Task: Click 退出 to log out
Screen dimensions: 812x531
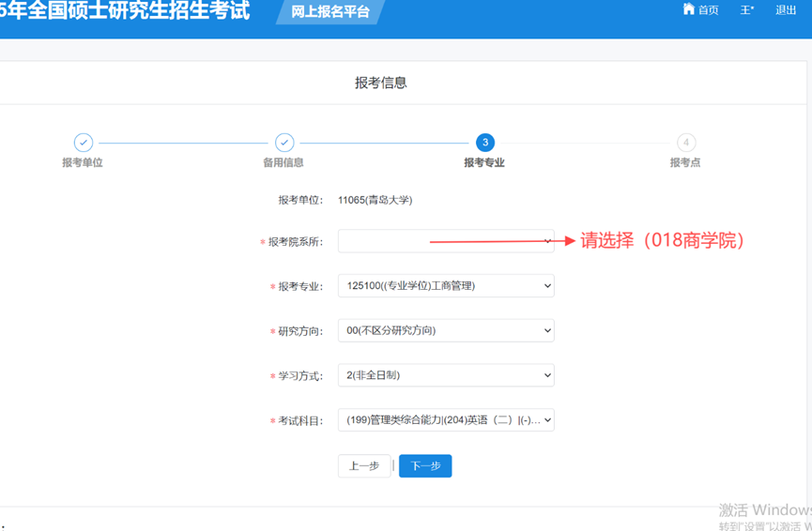Action: pos(786,10)
